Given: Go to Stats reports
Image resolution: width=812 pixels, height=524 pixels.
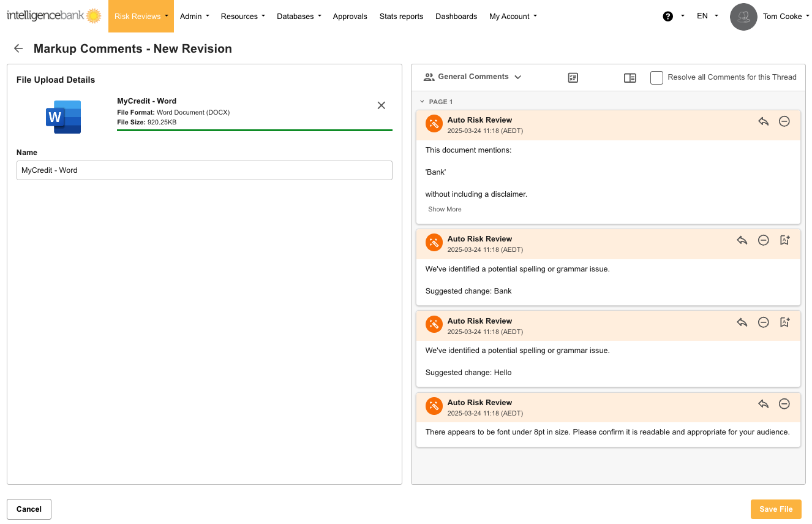Looking at the screenshot, I should [401, 17].
